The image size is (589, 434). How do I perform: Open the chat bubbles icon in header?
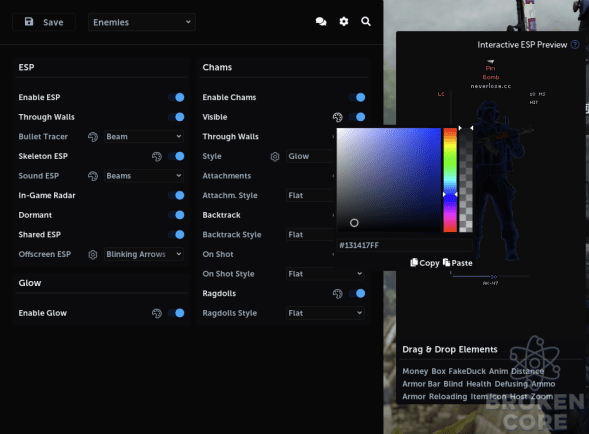coord(321,22)
